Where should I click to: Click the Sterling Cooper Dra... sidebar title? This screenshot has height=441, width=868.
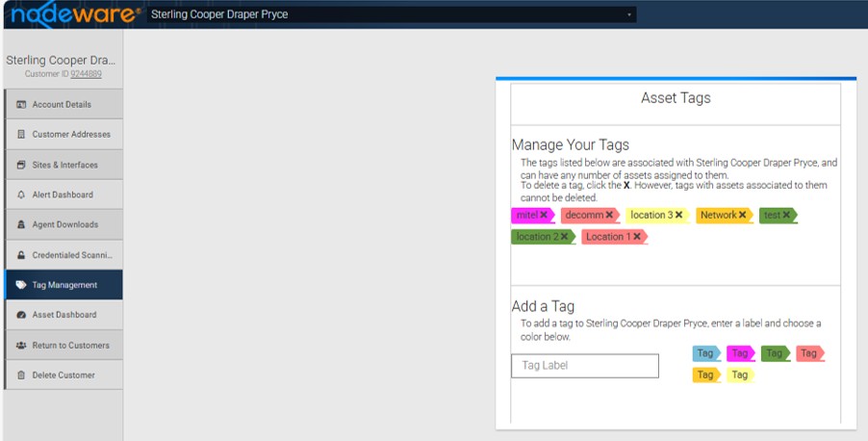point(61,61)
